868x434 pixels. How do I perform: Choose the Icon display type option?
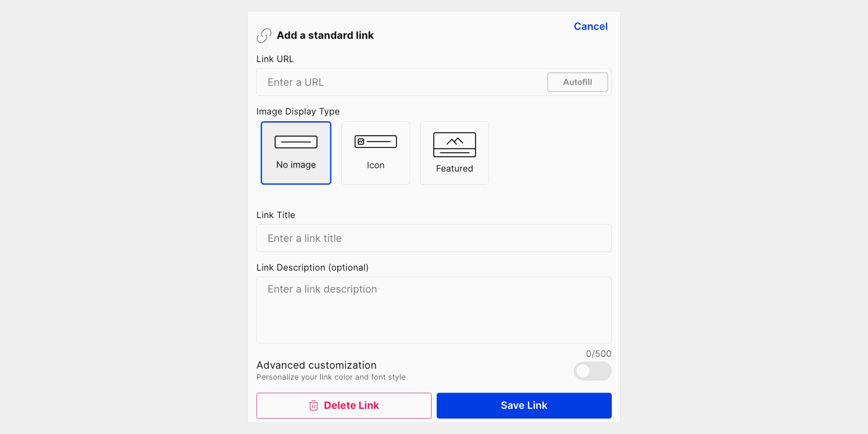coord(375,153)
